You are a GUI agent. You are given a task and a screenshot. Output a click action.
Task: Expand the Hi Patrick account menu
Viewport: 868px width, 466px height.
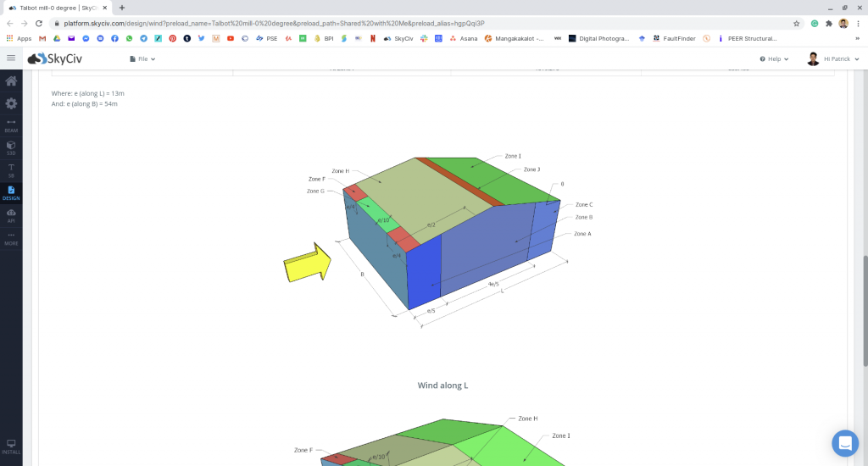pyautogui.click(x=833, y=59)
